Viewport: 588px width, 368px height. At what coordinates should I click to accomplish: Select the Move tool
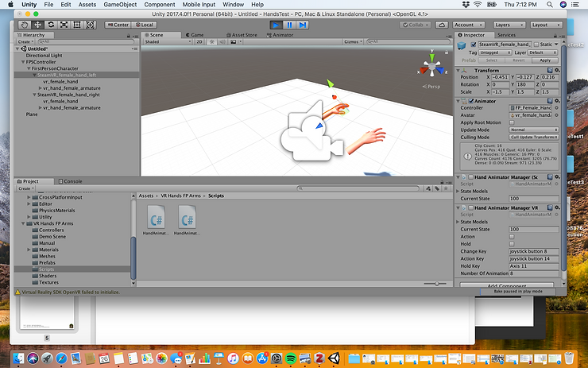(37, 25)
